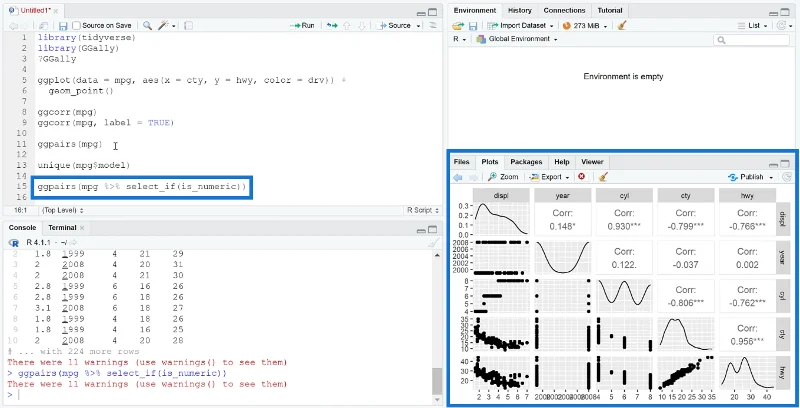Viewport: 800px width, 408px height.
Task: Open R language selector dropdown
Action: [x=460, y=39]
